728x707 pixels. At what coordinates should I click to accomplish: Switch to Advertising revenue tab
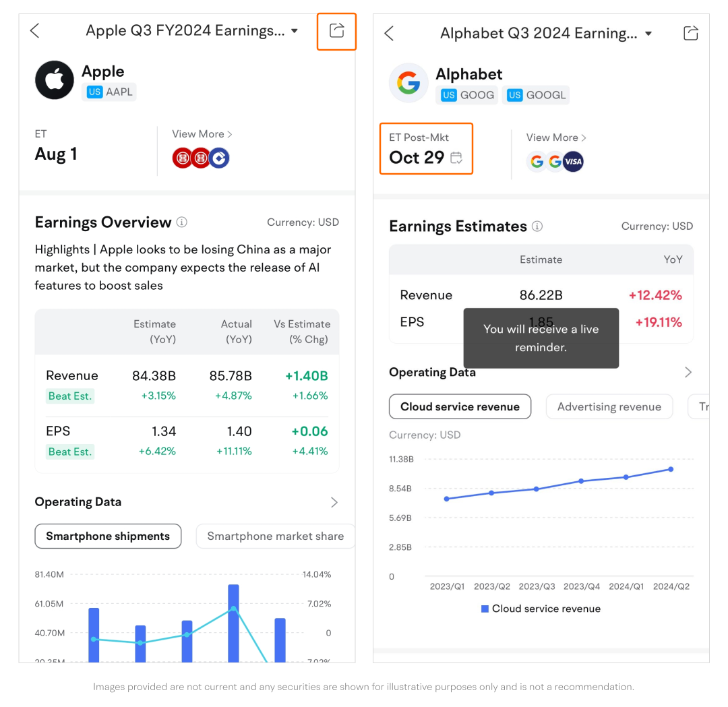(609, 406)
